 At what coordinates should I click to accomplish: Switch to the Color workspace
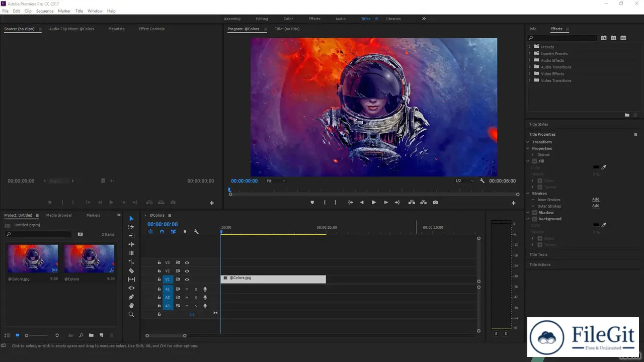(x=288, y=19)
